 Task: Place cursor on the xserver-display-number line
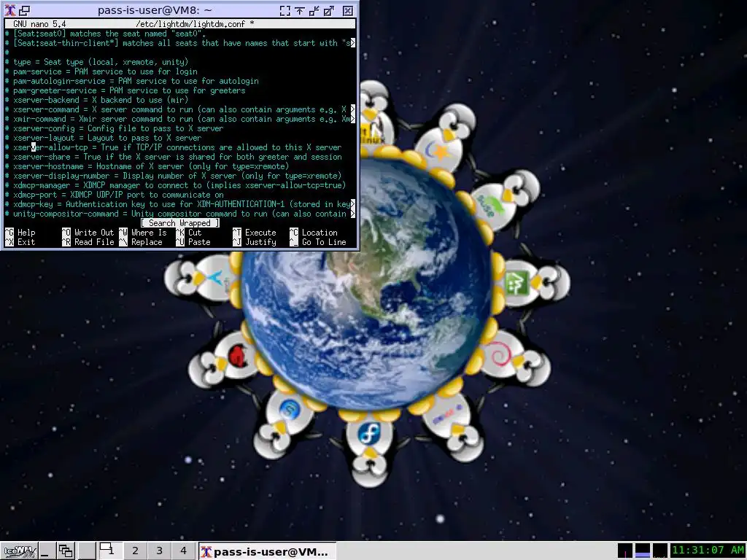pyautogui.click(x=173, y=176)
